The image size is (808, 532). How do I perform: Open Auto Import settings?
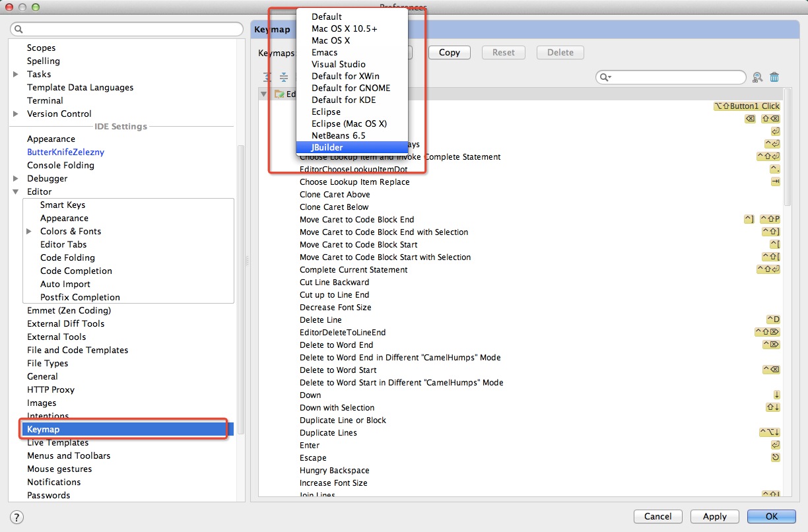[65, 284]
